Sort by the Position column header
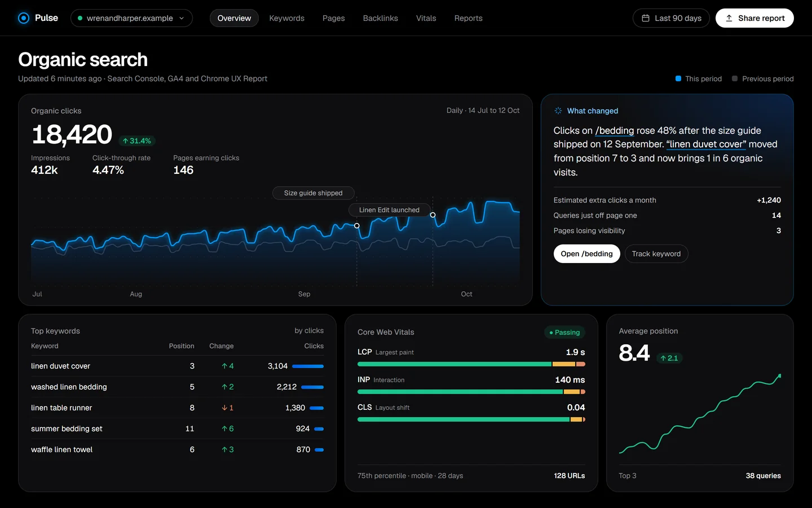The width and height of the screenshot is (812, 508). tap(182, 346)
